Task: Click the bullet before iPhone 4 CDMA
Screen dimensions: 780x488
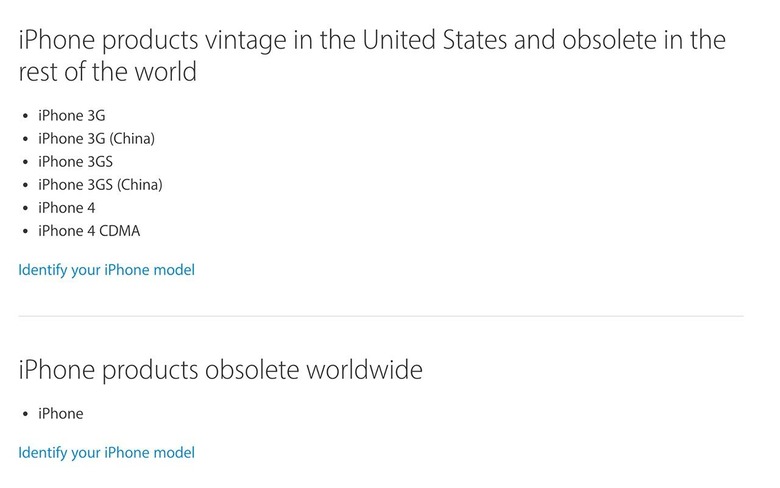Action: [x=25, y=231]
